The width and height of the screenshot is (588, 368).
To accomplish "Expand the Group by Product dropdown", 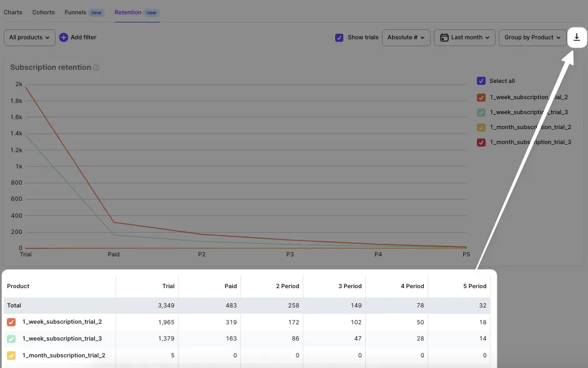I will pyautogui.click(x=532, y=37).
